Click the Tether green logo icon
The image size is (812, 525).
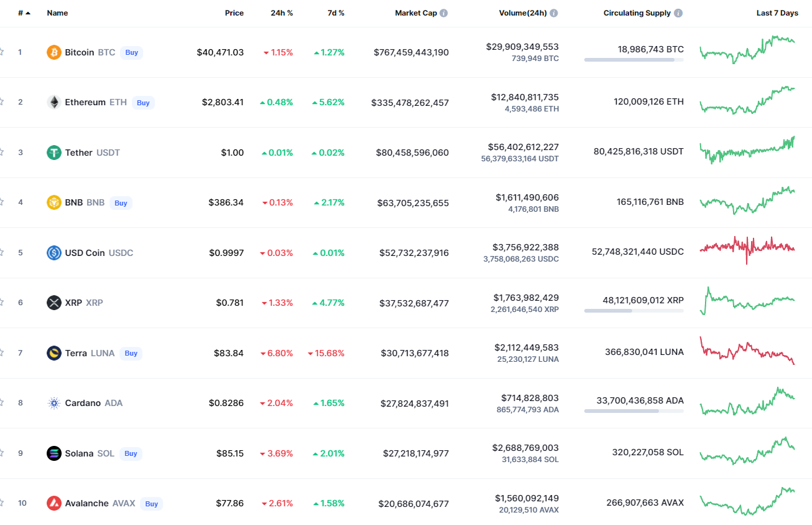(x=54, y=153)
